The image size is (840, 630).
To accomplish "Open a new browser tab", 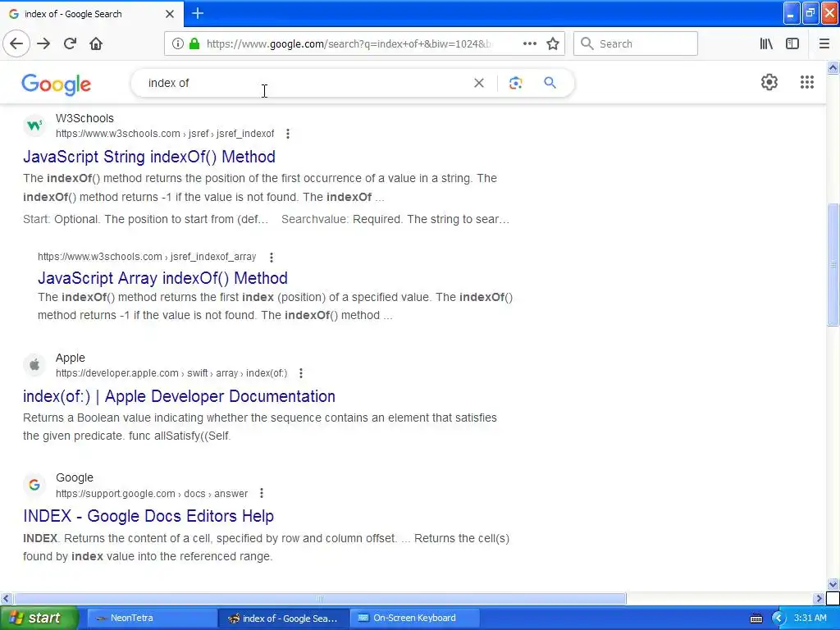I will point(198,13).
